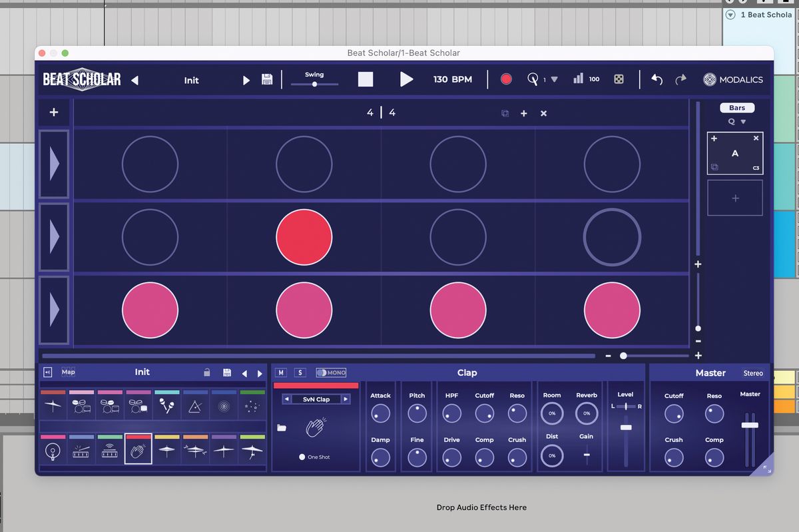The height and width of the screenshot is (532, 799).
Task: Save the preset using the disk icon
Action: click(266, 79)
